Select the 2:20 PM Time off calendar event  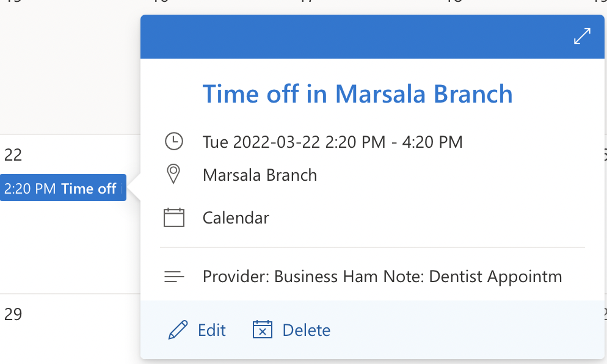click(63, 188)
